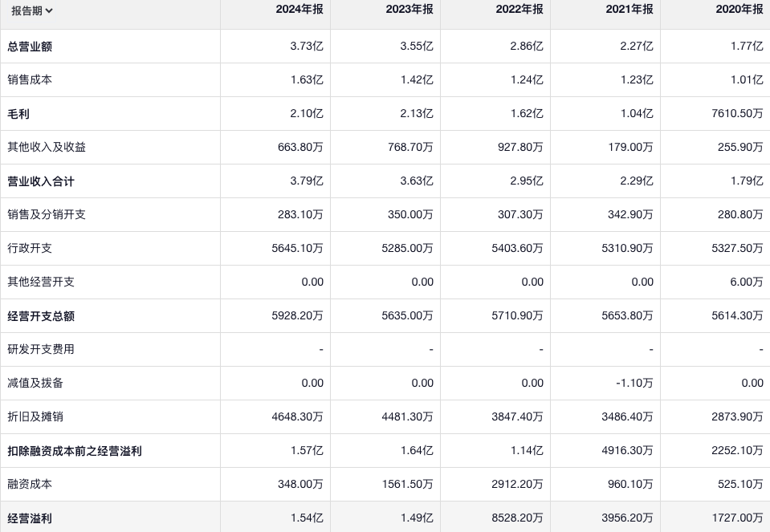Image resolution: width=770 pixels, height=532 pixels.
Task: Select the 总营业额 row label
Action: 30,47
